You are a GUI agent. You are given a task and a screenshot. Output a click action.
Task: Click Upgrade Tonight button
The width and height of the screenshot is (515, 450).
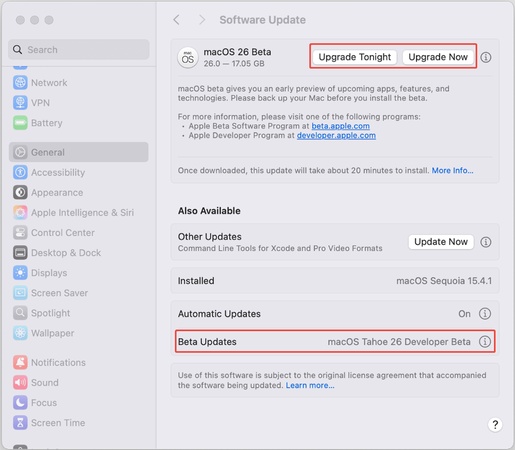(x=355, y=57)
